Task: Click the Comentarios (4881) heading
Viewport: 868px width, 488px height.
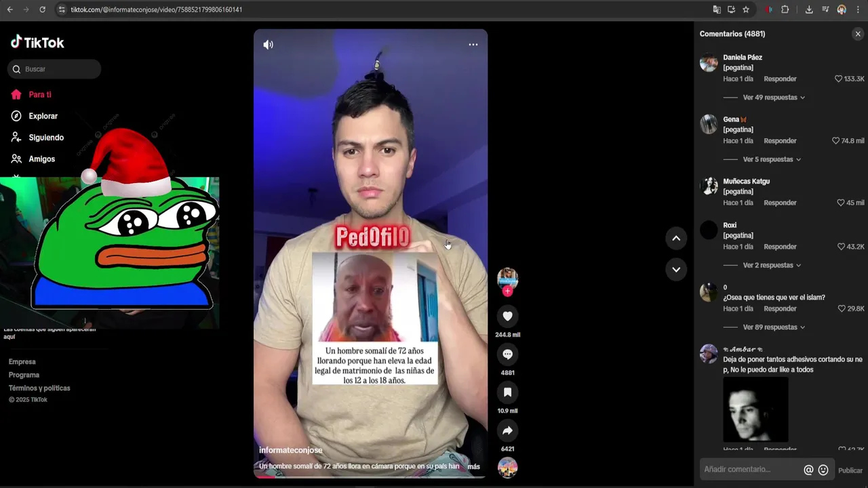Action: (x=732, y=34)
